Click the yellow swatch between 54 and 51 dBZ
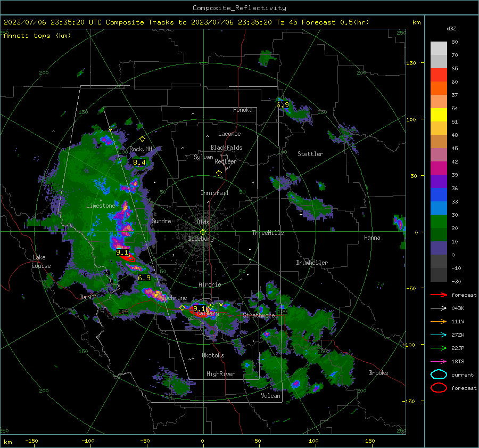This screenshot has height=448, width=479. (x=439, y=115)
